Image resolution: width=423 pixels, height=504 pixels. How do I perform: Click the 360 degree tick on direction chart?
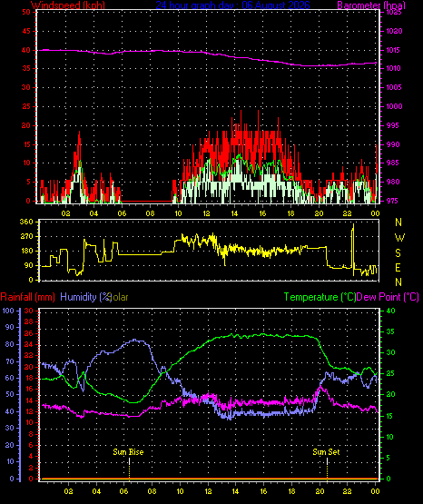26,222
